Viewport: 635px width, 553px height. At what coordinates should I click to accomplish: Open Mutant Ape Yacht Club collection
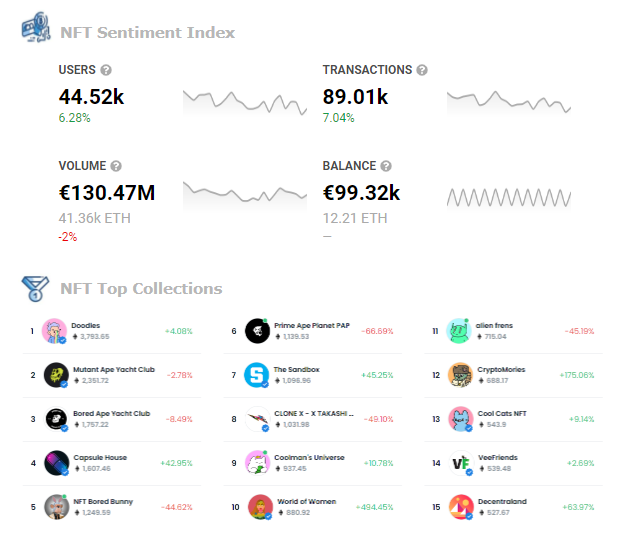pyautogui.click(x=114, y=369)
